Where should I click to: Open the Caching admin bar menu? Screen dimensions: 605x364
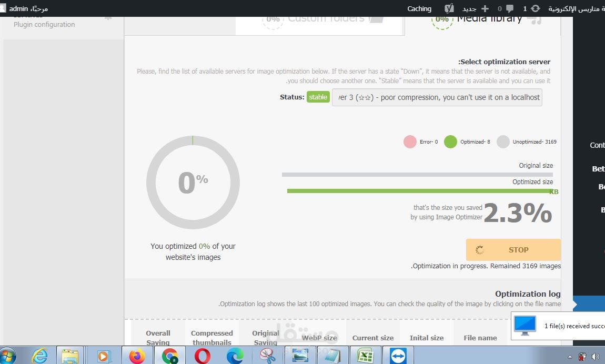coord(419,8)
